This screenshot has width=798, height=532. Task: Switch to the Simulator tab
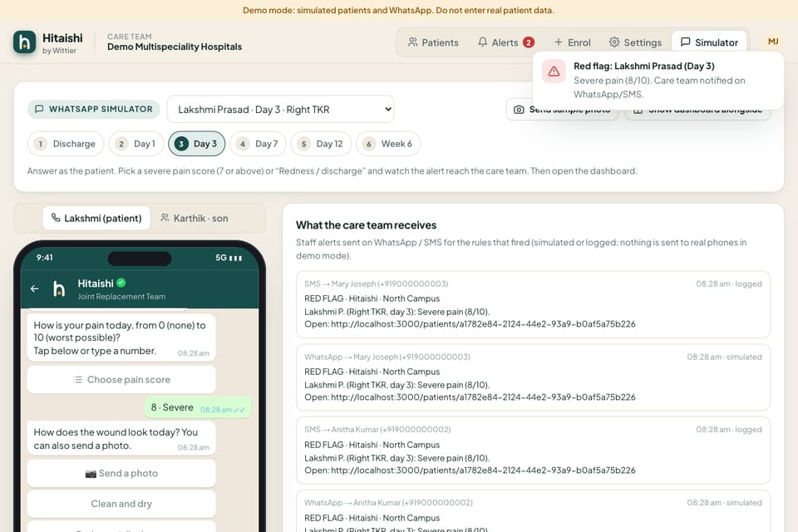point(709,42)
